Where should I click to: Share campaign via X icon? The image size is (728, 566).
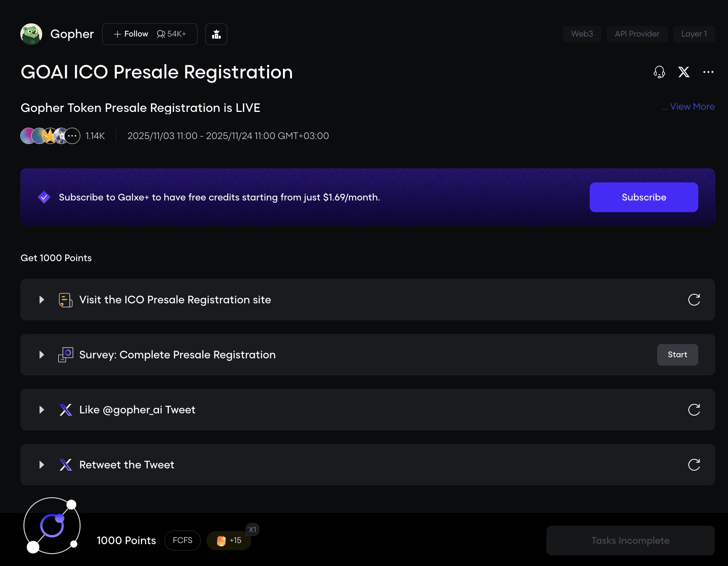pyautogui.click(x=684, y=72)
